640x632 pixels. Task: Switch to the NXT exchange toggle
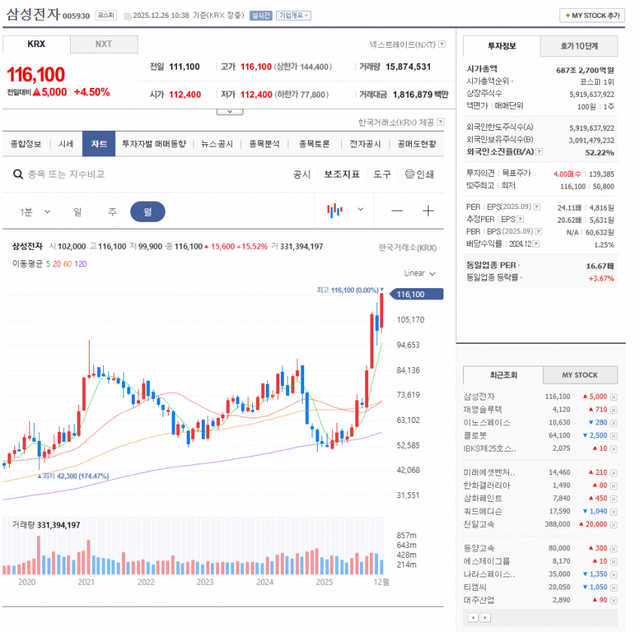[x=104, y=44]
